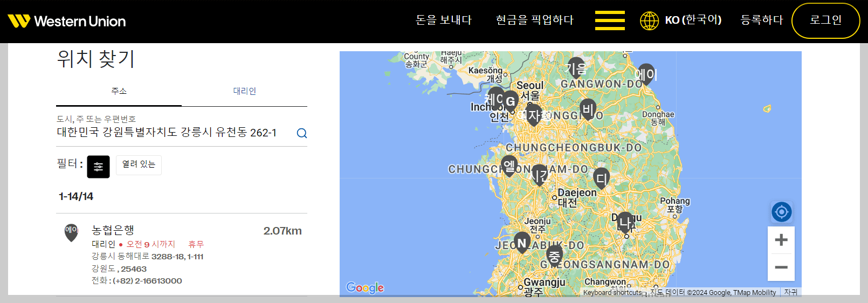Switch to the 대리인 tab
868x303 pixels.
[244, 91]
